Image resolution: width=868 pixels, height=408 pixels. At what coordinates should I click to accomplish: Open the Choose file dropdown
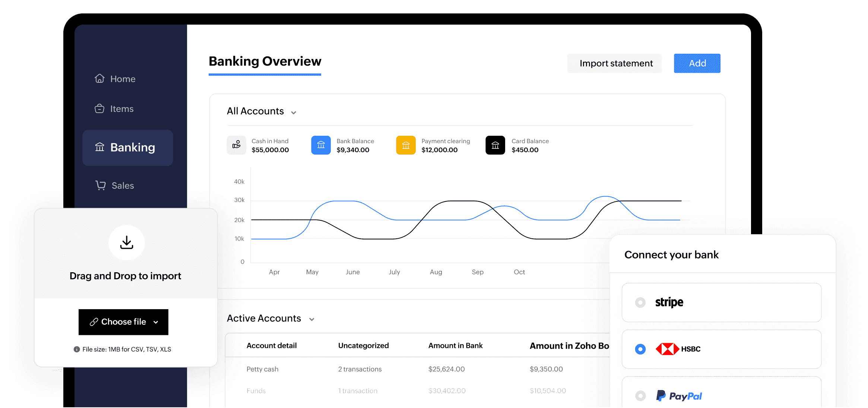[x=123, y=322]
